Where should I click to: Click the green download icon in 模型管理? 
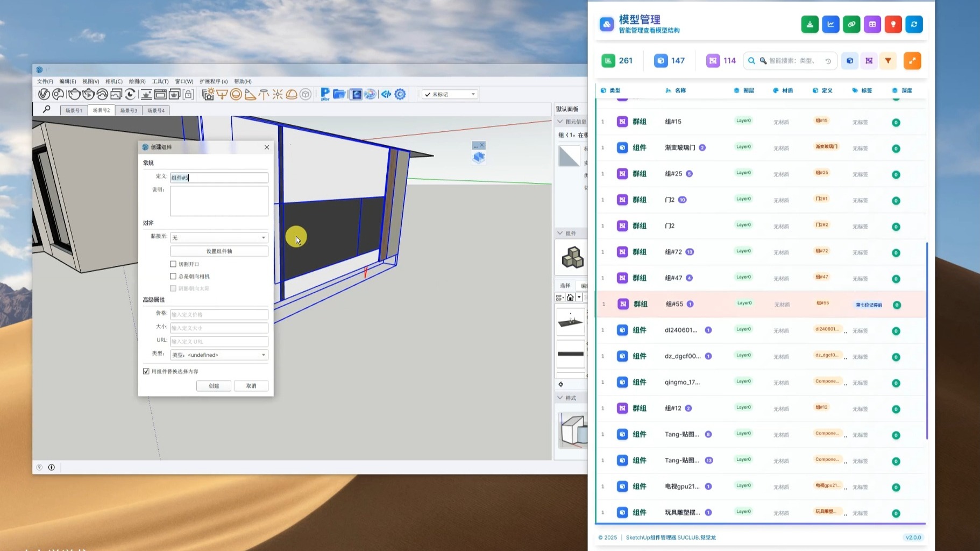pos(809,24)
